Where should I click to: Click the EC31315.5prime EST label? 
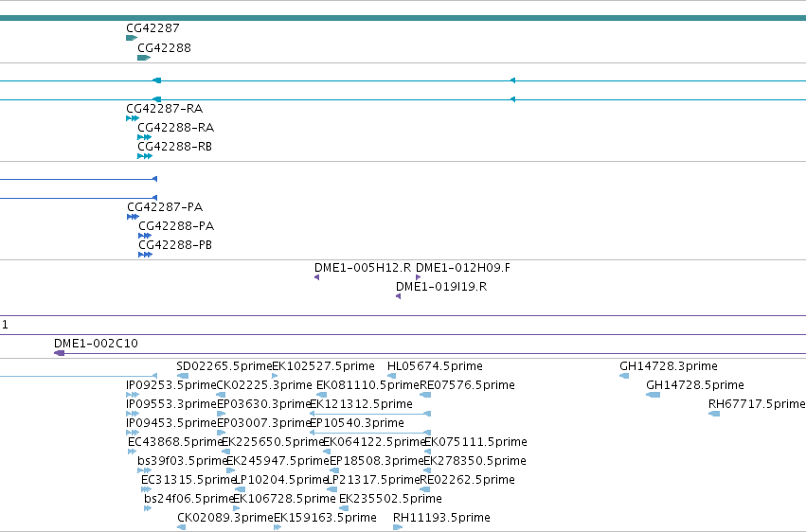188,480
